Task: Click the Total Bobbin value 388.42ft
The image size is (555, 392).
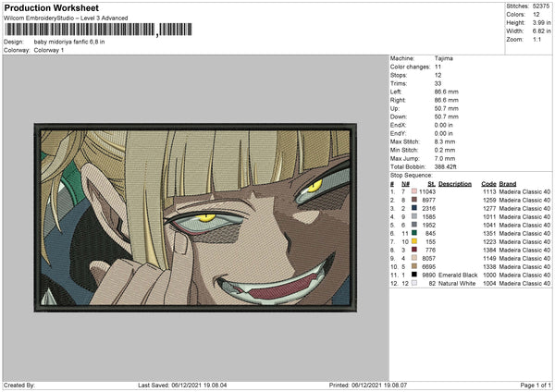Action: click(x=445, y=166)
